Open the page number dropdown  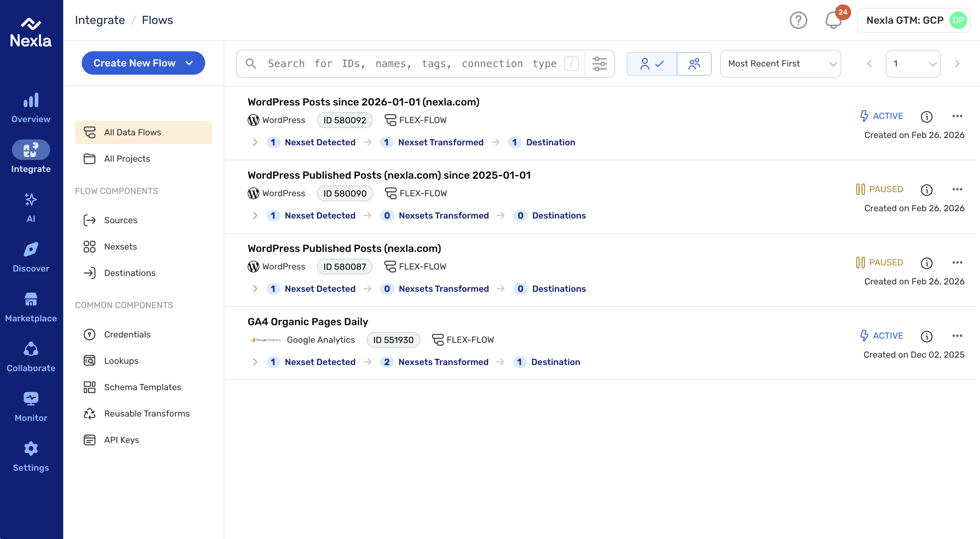pos(913,64)
